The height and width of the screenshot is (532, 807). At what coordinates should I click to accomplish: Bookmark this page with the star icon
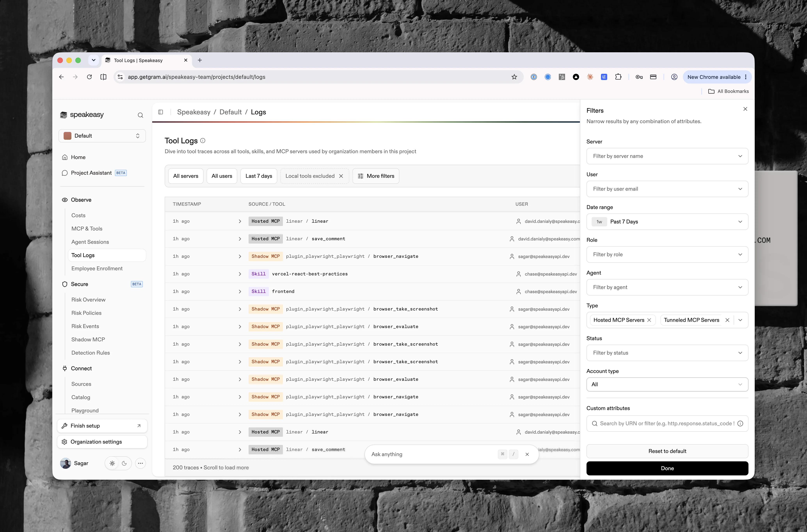tap(514, 77)
